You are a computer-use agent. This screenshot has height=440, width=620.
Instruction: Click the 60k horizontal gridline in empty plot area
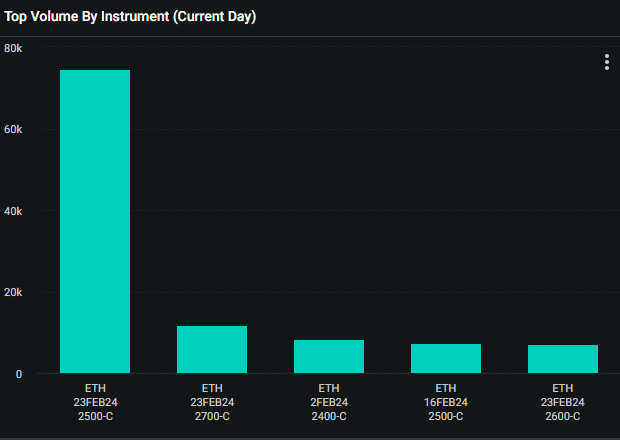pos(380,130)
